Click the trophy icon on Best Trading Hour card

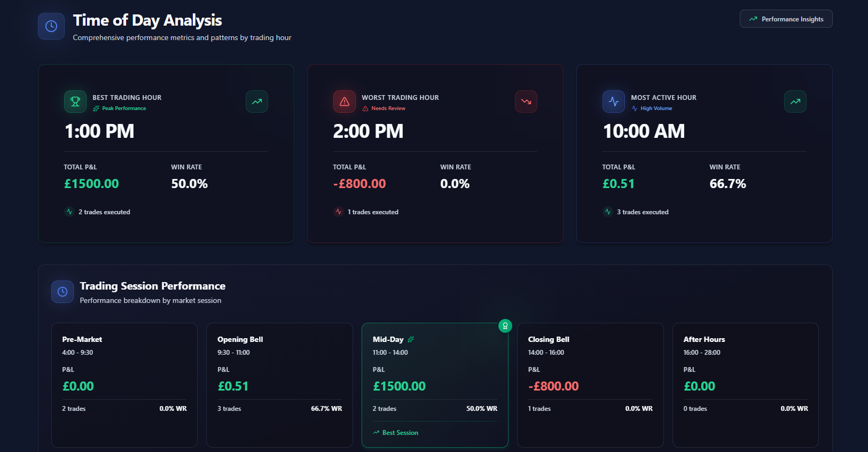click(x=75, y=102)
